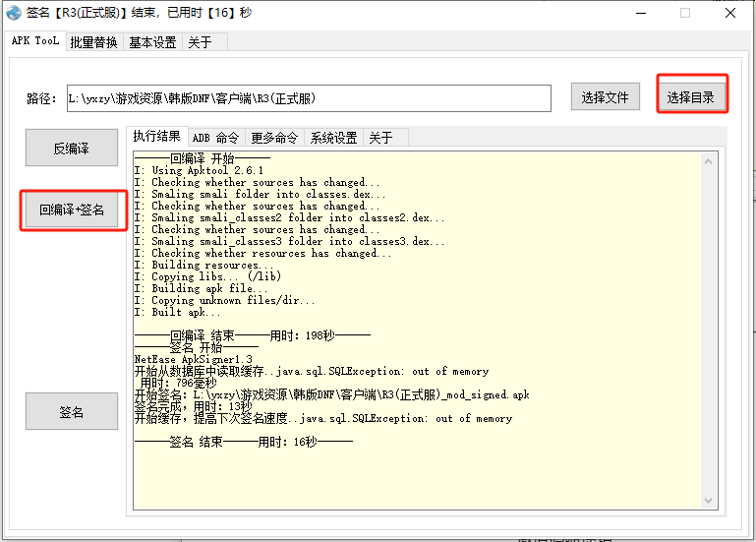Click the 'Copying unknown files/dir...' line

pos(225,300)
